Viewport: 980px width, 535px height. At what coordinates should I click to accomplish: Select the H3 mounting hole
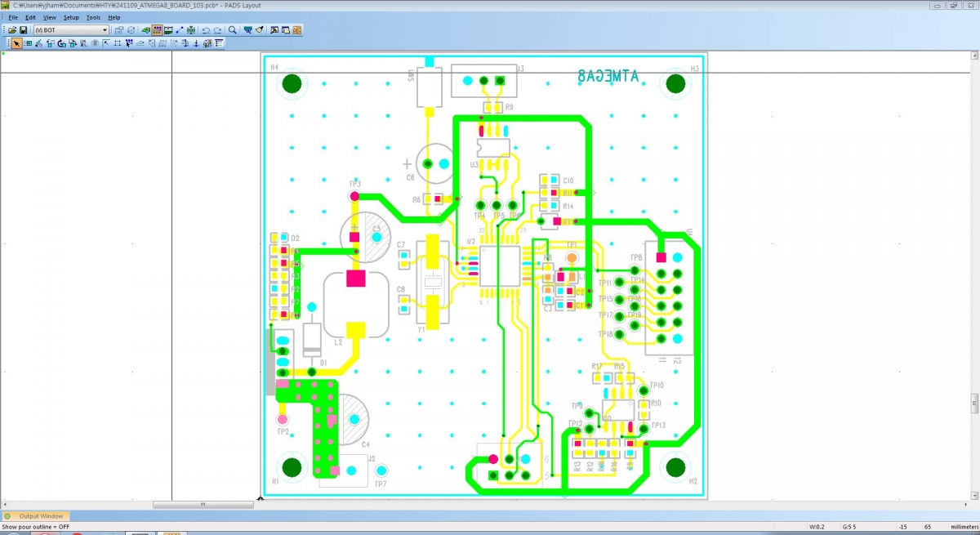[x=675, y=83]
